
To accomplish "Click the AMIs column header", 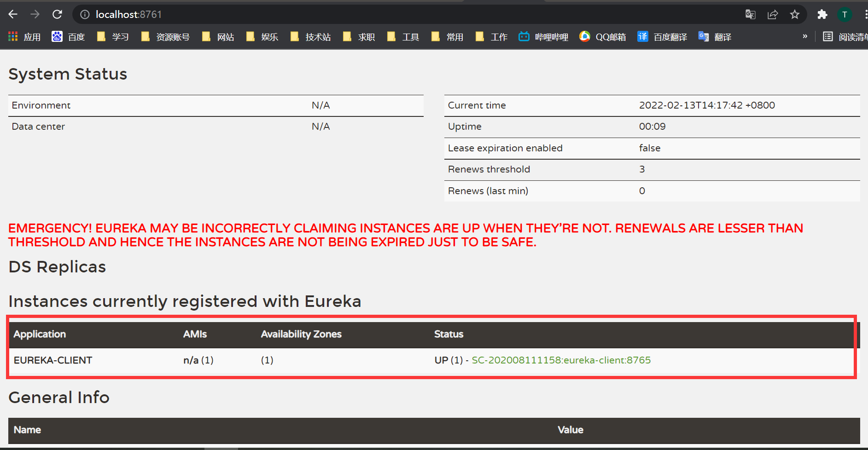I will click(x=195, y=335).
